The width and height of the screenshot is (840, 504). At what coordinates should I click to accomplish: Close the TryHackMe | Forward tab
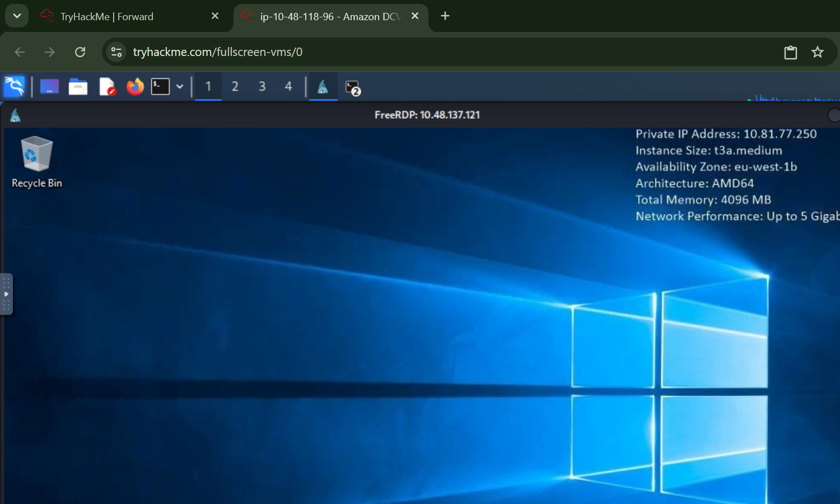(x=215, y=16)
